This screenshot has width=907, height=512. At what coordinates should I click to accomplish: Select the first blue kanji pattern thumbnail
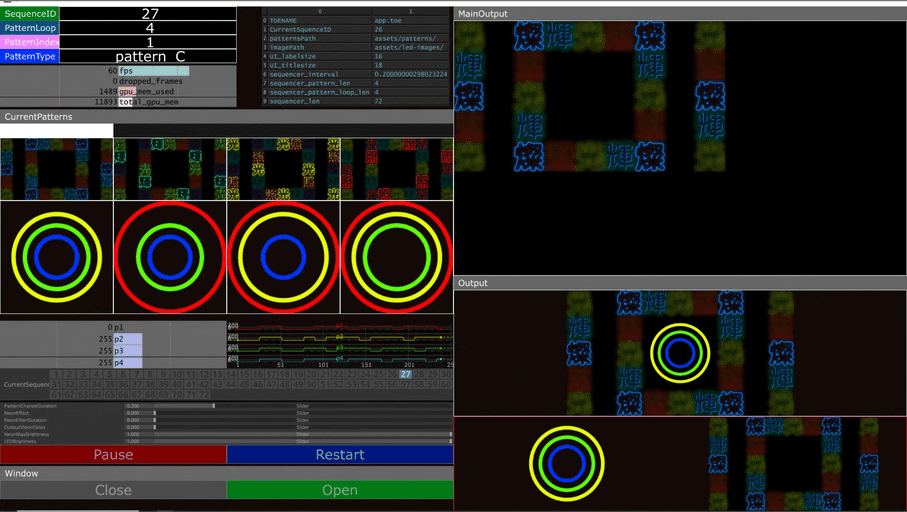click(x=57, y=169)
